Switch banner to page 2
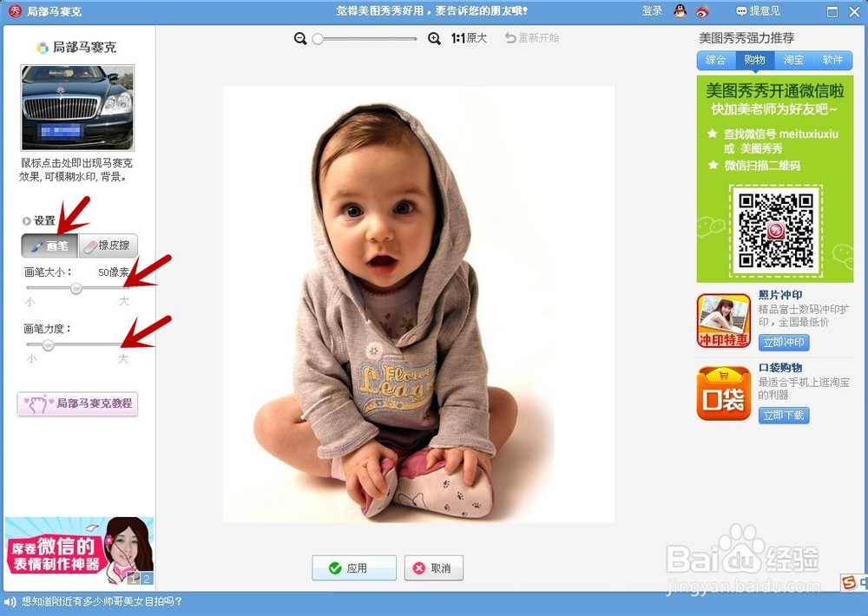Screen dimensions: 868x616 pos(147,579)
